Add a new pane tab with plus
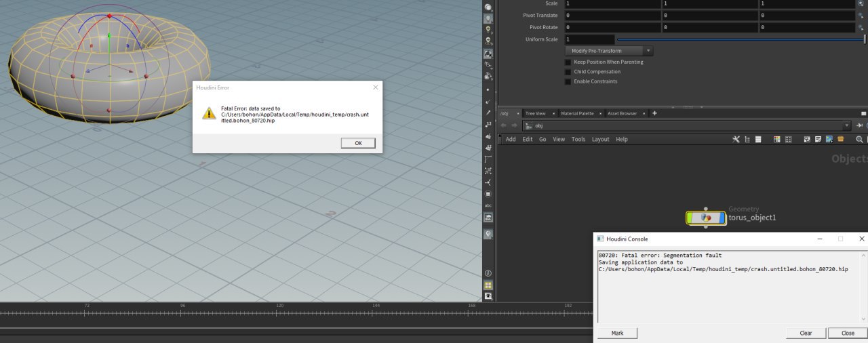The width and height of the screenshot is (868, 343). [654, 113]
